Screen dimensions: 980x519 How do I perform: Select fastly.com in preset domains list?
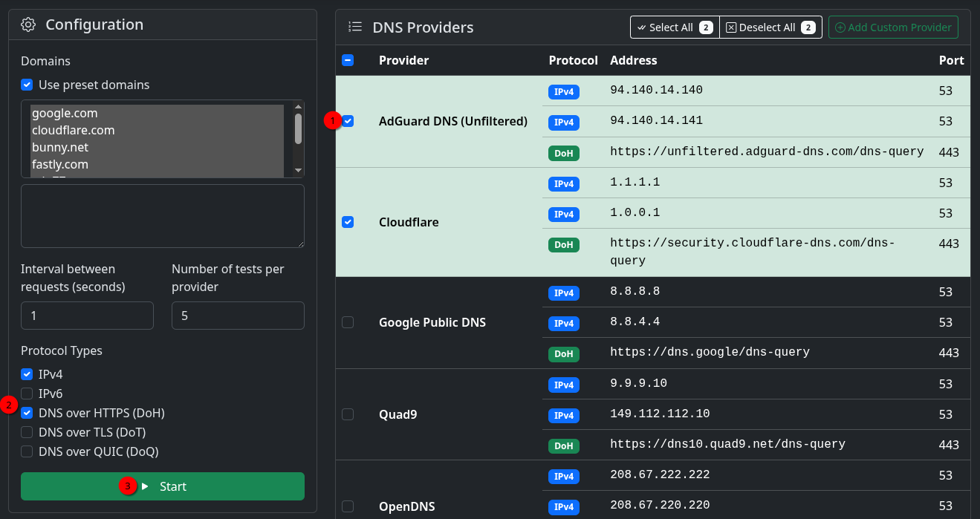[x=157, y=165]
